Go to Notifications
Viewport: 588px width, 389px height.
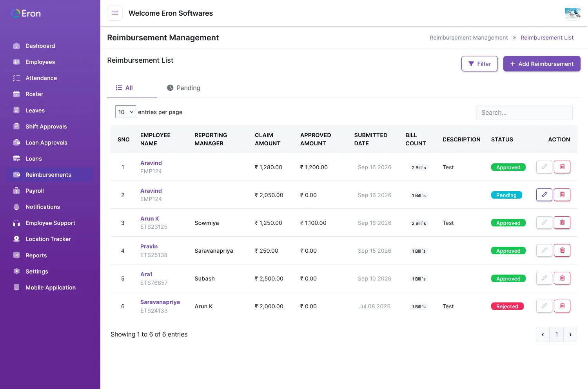click(50, 207)
